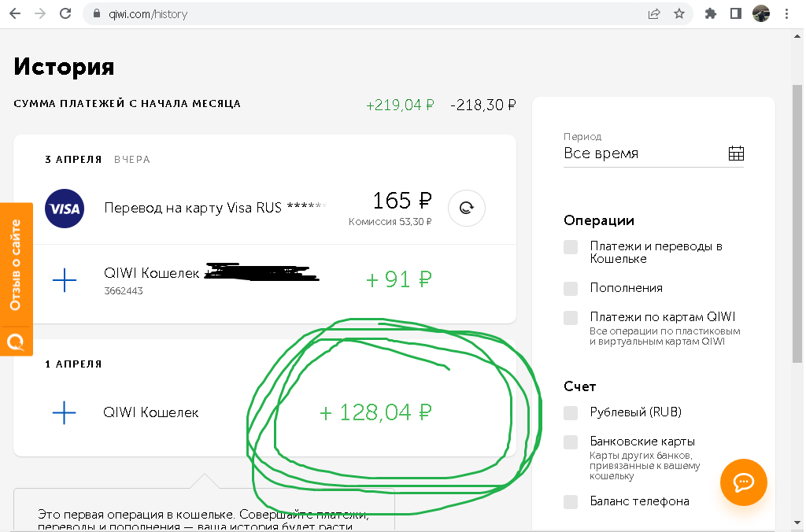Tick the 'Баланс телефона' checkbox

click(571, 501)
